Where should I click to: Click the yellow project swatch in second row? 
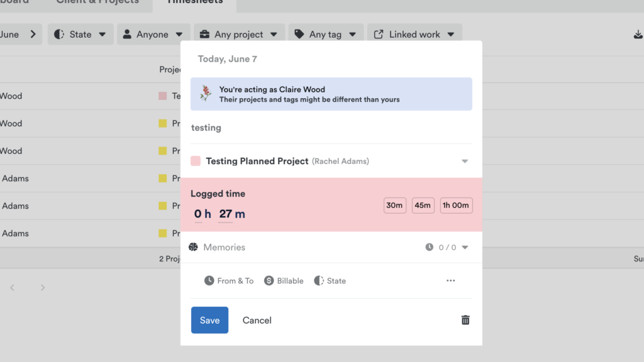[x=163, y=124]
